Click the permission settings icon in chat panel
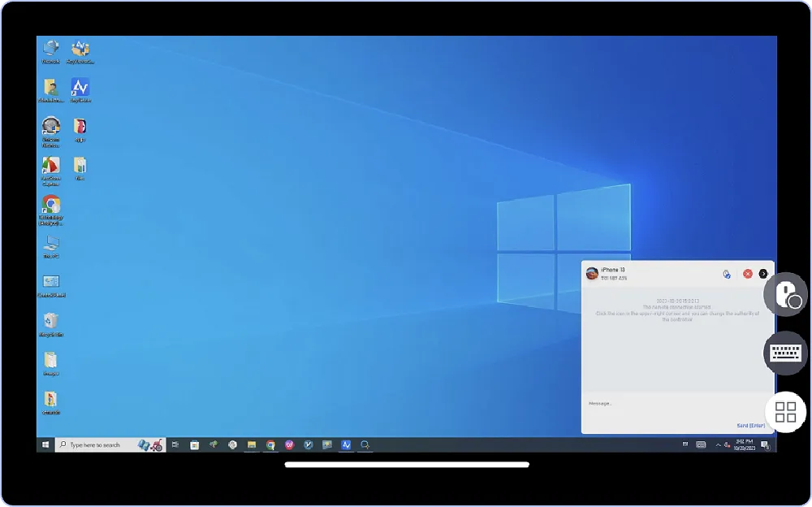The height and width of the screenshot is (507, 812). pos(727,275)
